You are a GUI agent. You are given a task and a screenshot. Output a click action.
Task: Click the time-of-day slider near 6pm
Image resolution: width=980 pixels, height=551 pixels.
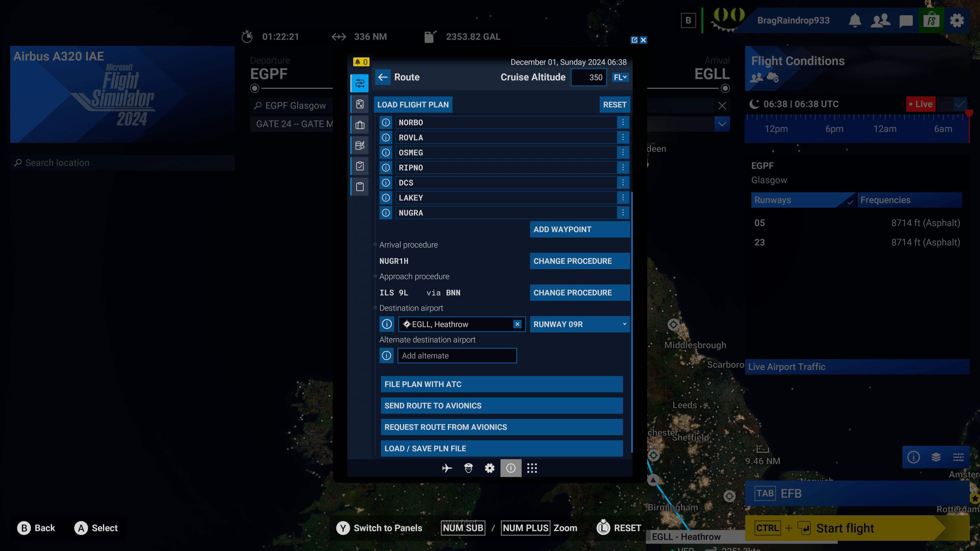click(834, 129)
